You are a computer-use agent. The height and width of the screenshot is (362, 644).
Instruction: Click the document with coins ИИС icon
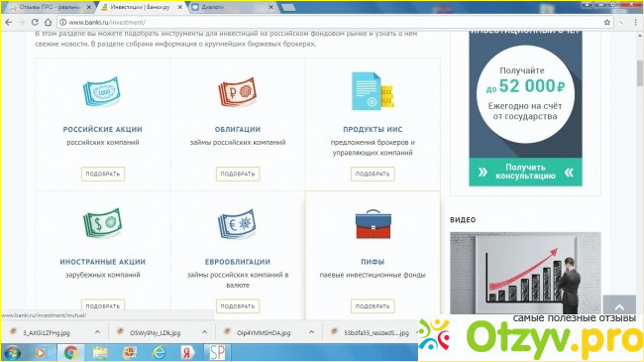pyautogui.click(x=373, y=91)
